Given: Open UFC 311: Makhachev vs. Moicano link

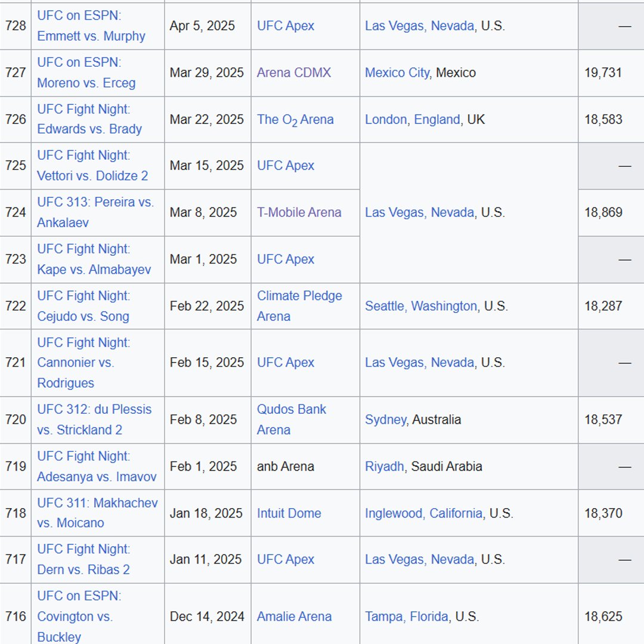Looking at the screenshot, I should [97, 513].
